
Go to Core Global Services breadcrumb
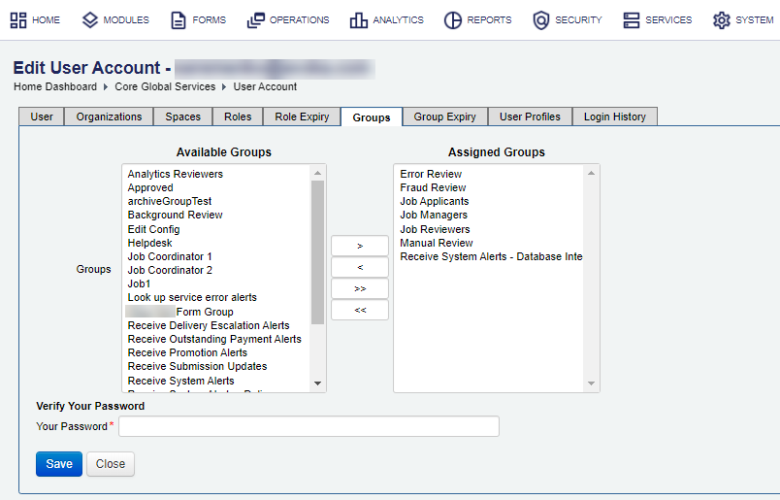(165, 87)
